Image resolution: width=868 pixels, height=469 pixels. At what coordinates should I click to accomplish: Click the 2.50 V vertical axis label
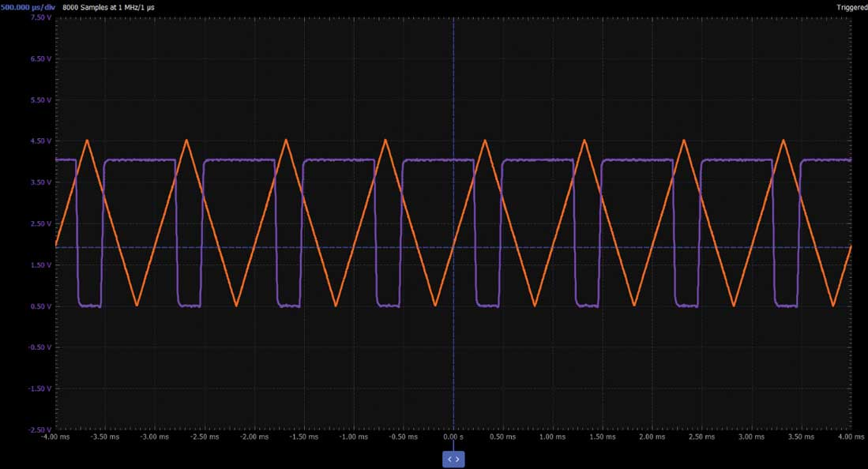click(x=41, y=223)
